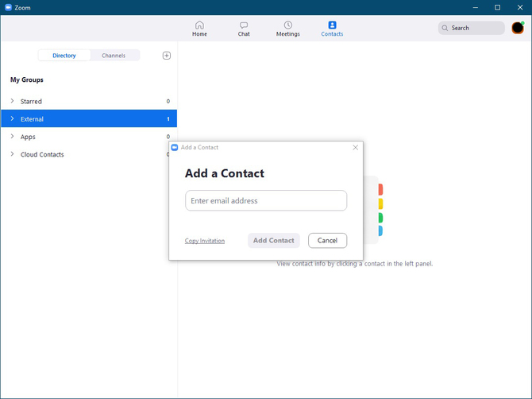
Task: Expand the External group chevron
Action: [12, 118]
